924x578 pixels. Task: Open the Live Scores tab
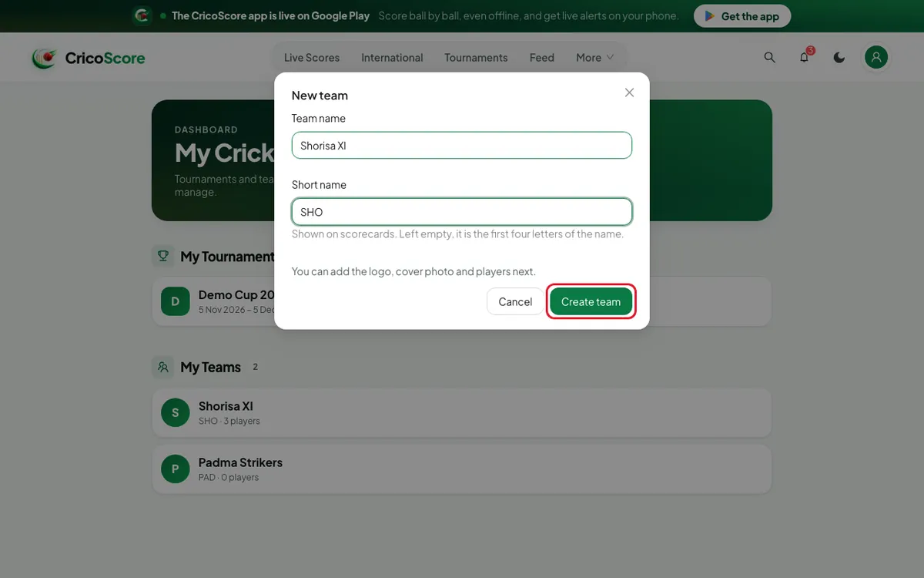312,57
